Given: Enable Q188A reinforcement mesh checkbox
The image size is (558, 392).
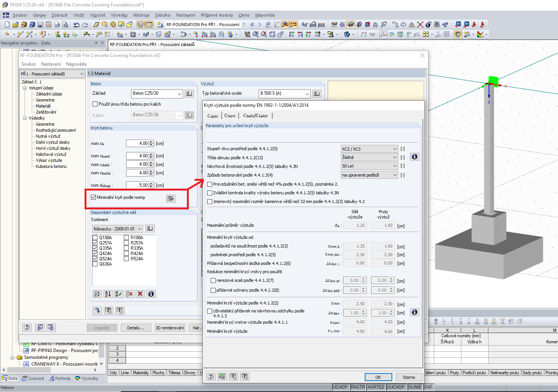Looking at the screenshot, I should click(x=95, y=238).
